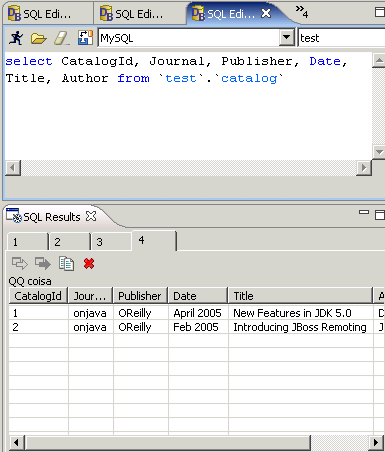
Task: Select results tab 4
Action: [x=154, y=240]
